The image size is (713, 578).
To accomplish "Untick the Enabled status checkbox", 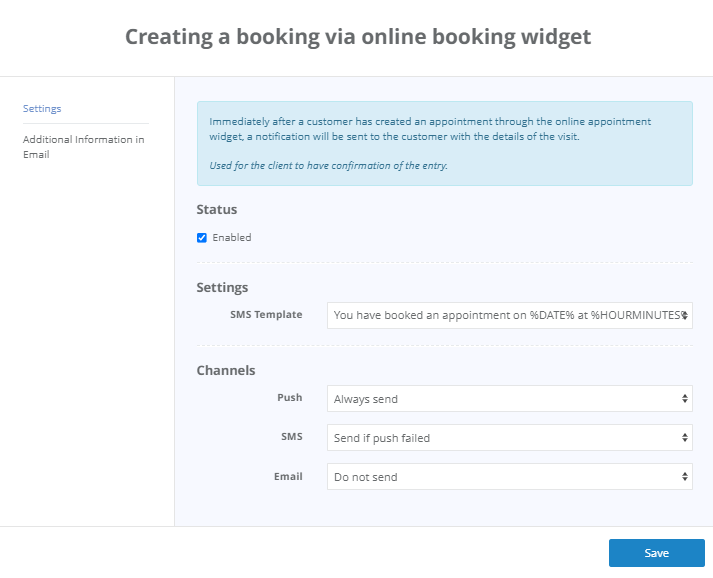I will [x=202, y=238].
